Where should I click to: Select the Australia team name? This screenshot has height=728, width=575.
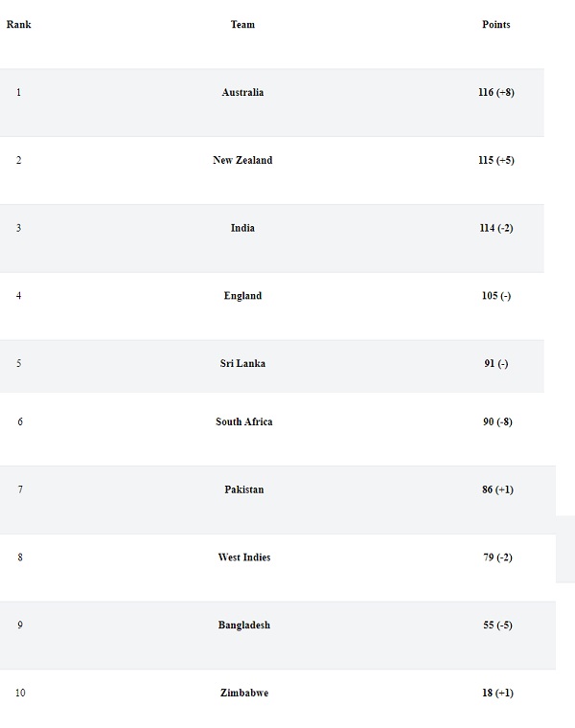(242, 93)
